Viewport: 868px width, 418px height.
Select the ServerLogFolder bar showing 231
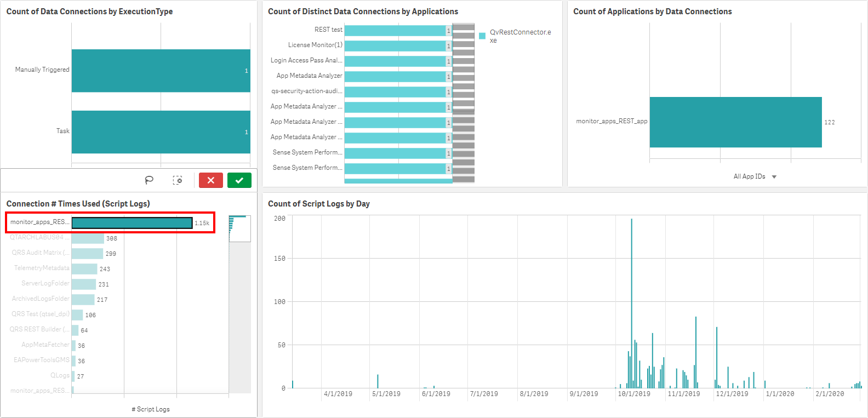84,284
